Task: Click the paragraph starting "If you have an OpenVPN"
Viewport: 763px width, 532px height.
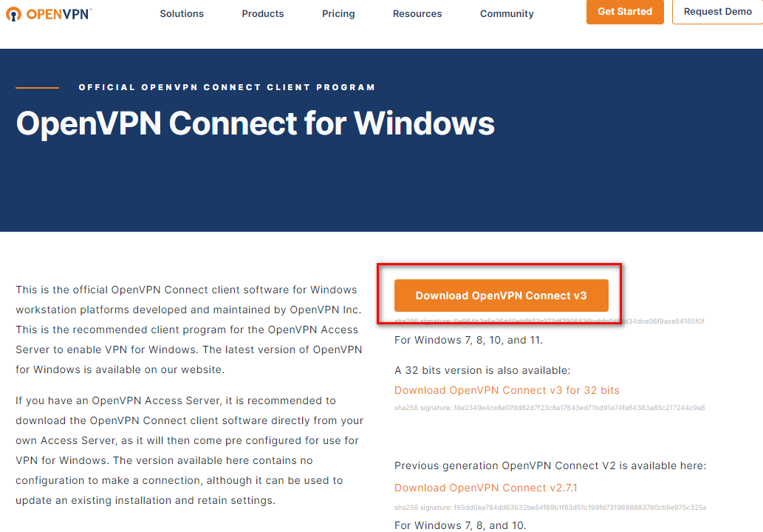Action: click(189, 451)
